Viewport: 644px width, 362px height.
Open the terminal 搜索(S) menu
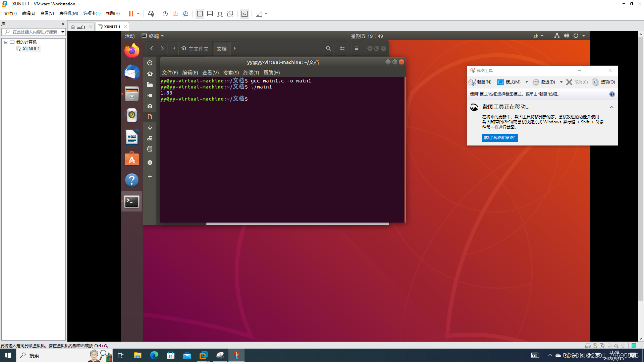(x=231, y=73)
